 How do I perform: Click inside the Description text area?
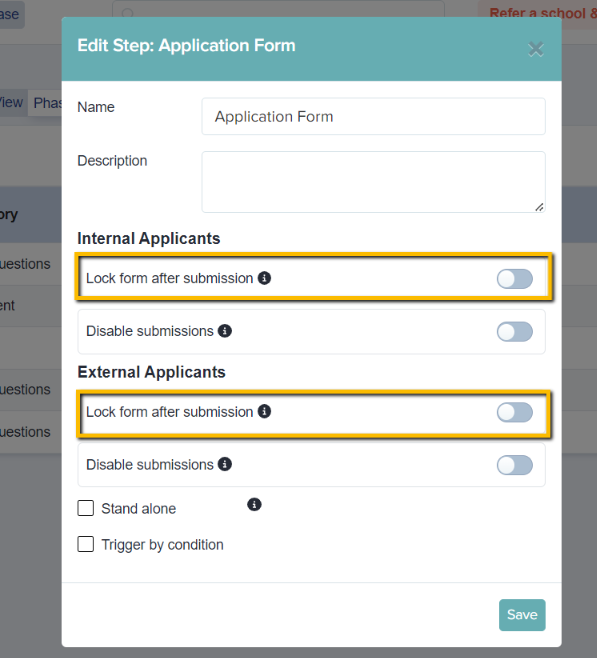[x=373, y=182]
